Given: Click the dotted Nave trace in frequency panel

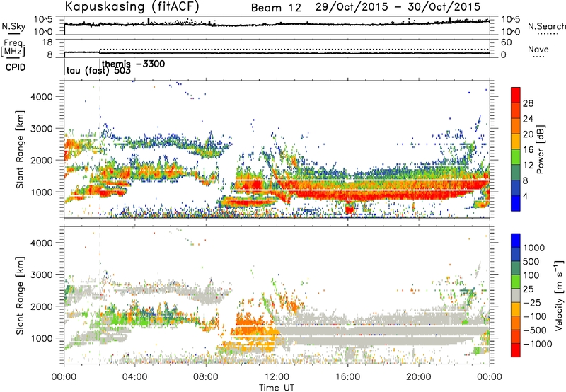Looking at the screenshot, I should coord(294,49).
